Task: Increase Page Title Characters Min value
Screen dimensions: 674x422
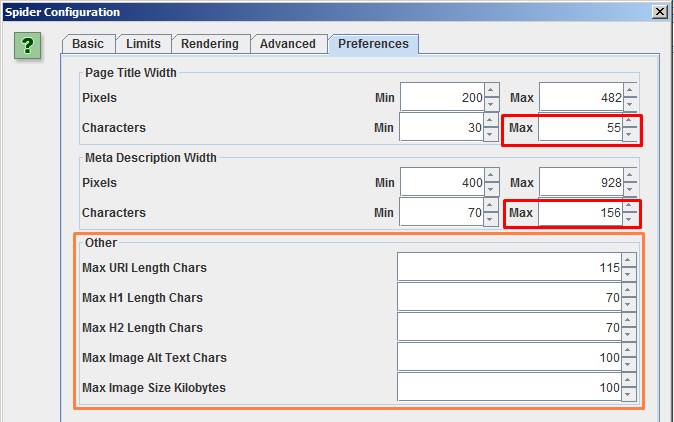Action: coord(490,120)
